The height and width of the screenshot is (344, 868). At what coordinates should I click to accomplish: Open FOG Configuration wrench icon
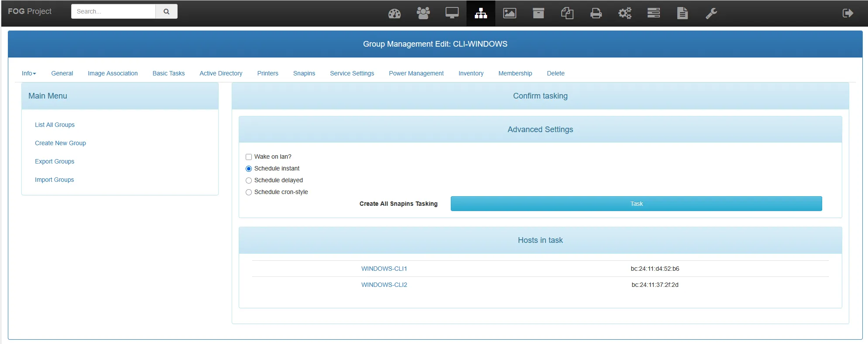[x=711, y=14]
